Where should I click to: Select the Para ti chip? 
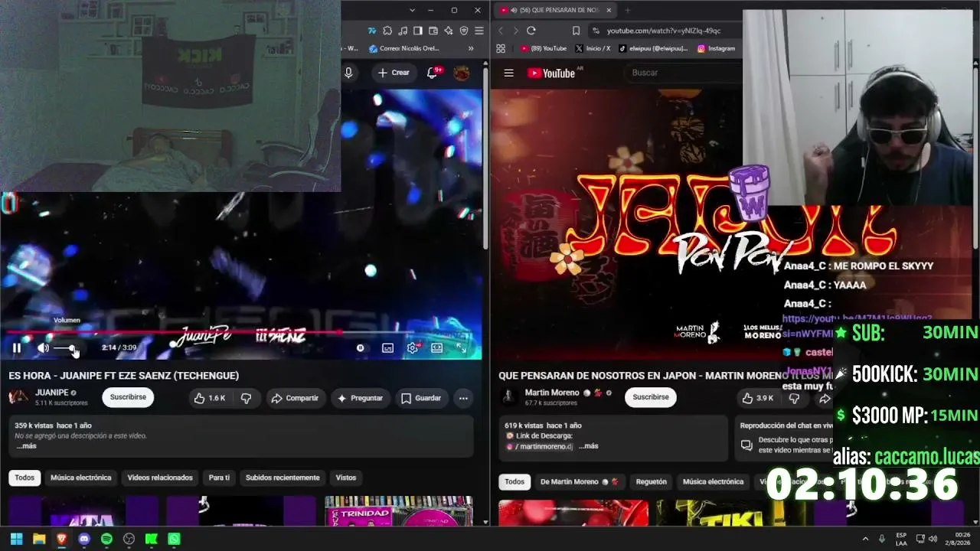pos(219,478)
